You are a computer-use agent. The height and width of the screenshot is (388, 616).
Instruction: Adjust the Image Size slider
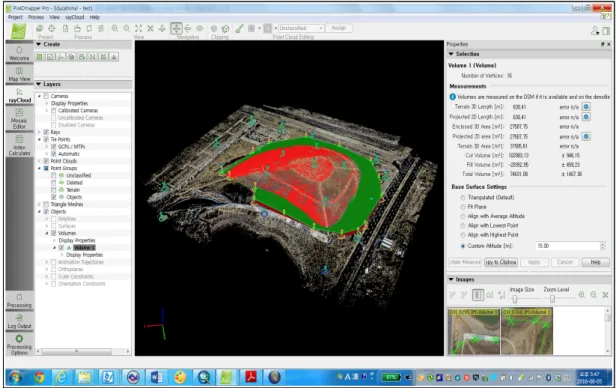[515, 299]
